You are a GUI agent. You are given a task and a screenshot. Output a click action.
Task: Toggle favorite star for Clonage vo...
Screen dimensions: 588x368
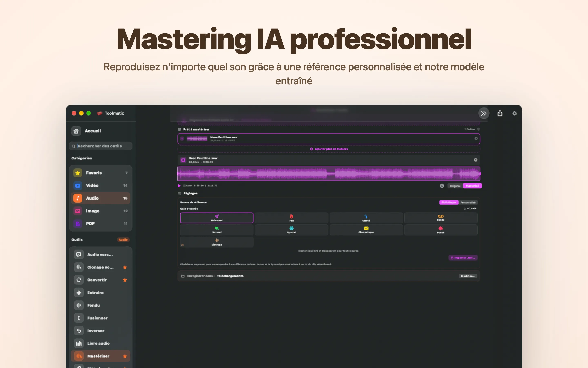pos(125,267)
